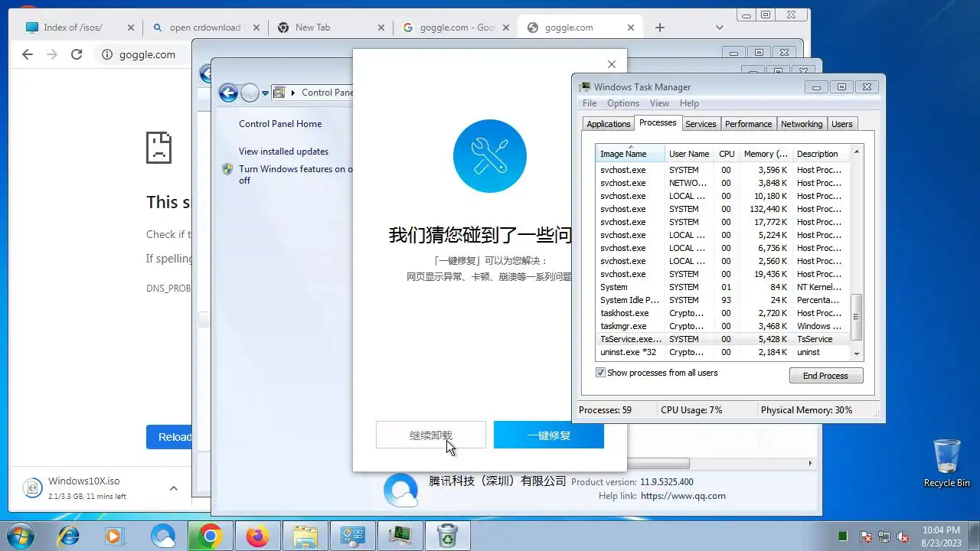Screen dimensions: 980x551
Task: Open Control Panel Home link
Action: tap(280, 124)
